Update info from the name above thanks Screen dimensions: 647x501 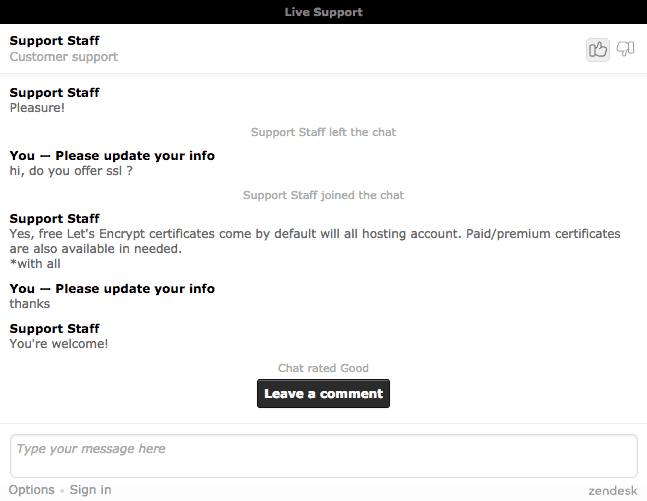coord(135,288)
